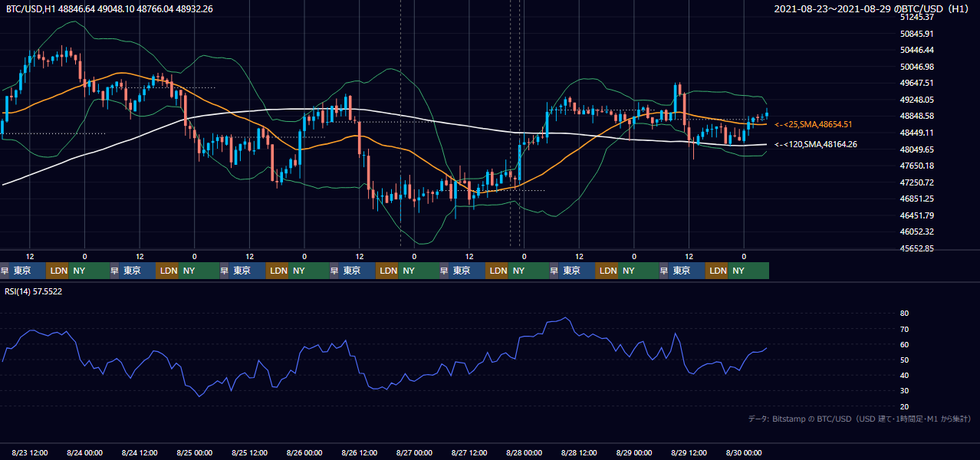Click RSI scale value 70
Screen dimensions: 980x460
pos(905,329)
